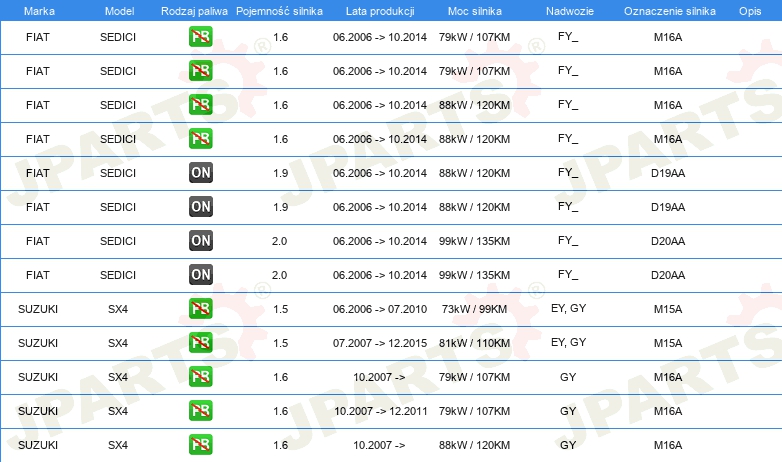
Task: Click the Pojemność silnika column header
Action: point(279,11)
